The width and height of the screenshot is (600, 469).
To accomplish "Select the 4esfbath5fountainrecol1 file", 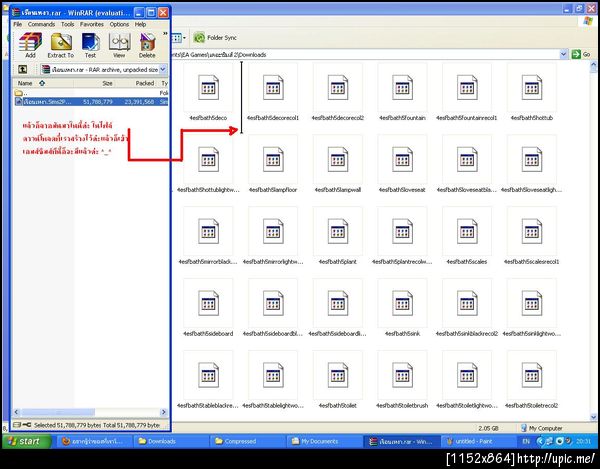I will click(467, 92).
